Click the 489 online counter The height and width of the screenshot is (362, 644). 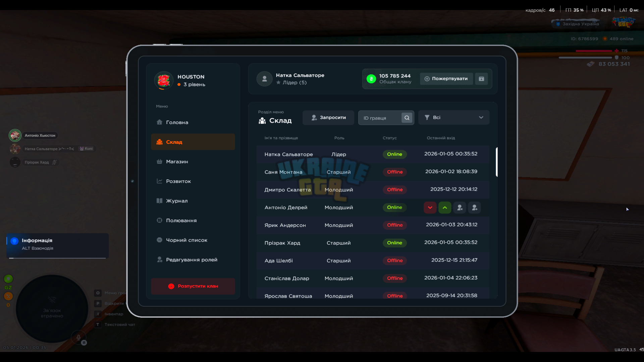pos(622,39)
